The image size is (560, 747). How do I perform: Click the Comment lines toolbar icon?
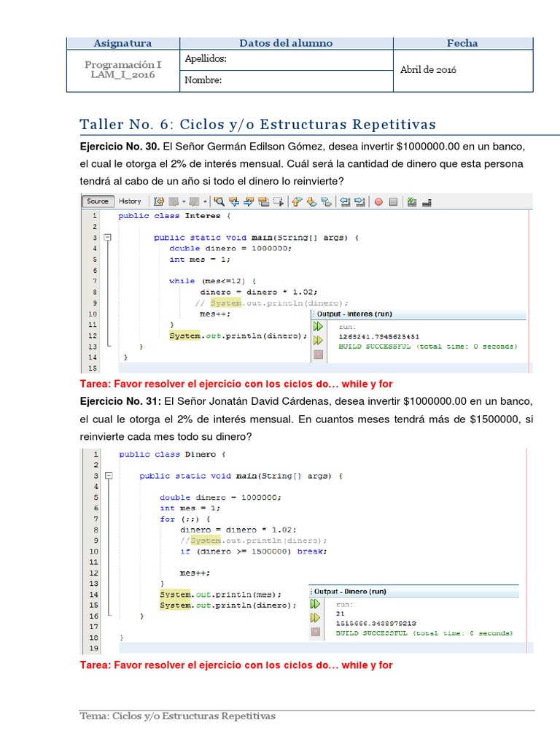click(412, 202)
